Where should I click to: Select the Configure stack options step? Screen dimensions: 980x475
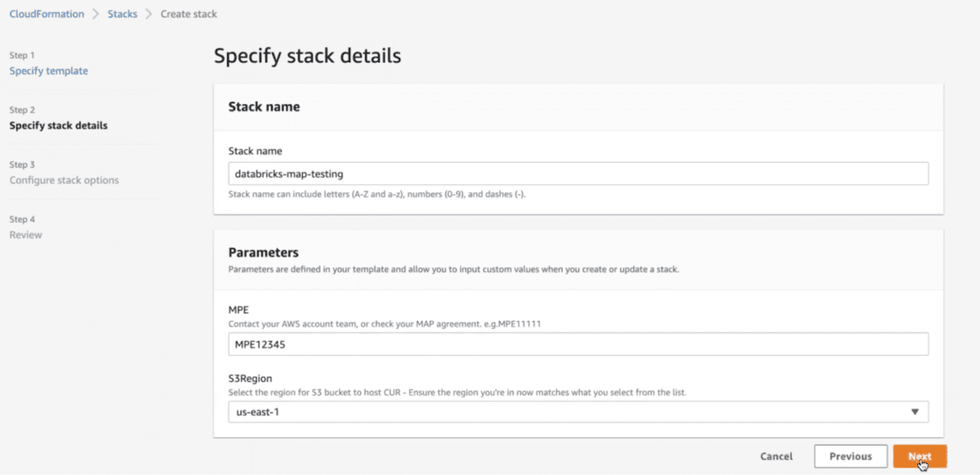tap(64, 180)
